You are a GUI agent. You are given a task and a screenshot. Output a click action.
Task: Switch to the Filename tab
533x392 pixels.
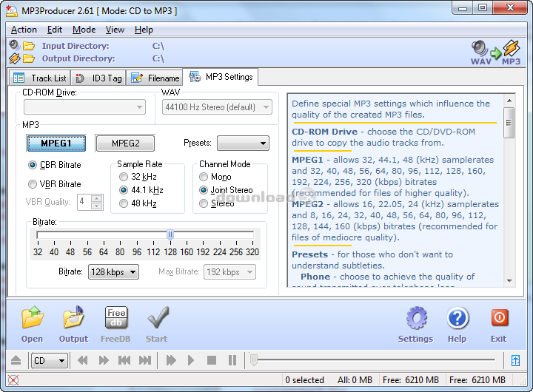(155, 78)
